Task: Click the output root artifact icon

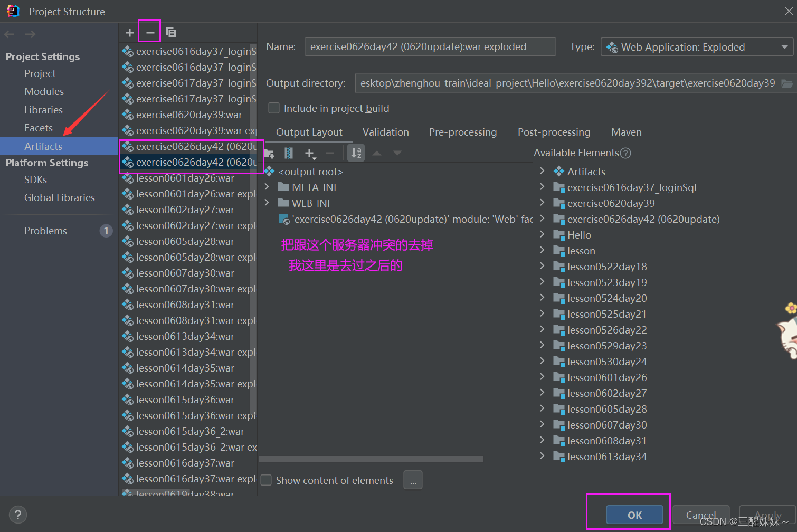Action: (x=270, y=172)
